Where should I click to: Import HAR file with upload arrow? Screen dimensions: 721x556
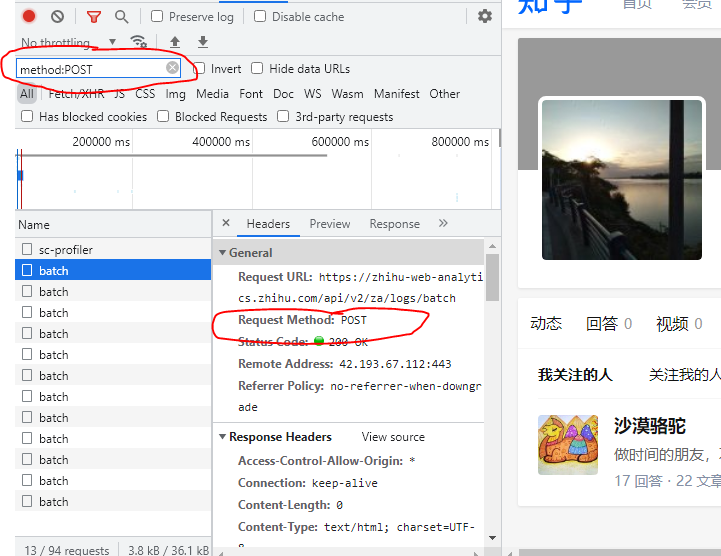click(x=175, y=42)
